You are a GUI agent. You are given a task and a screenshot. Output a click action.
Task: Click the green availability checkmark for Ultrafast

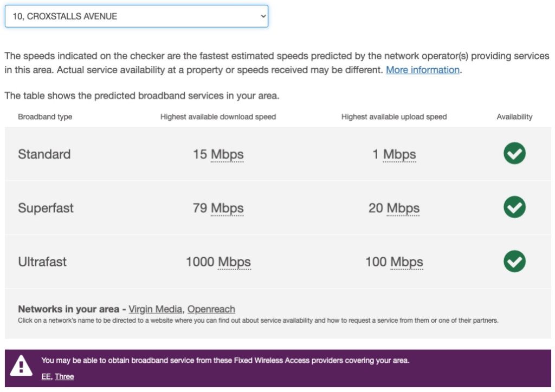pyautogui.click(x=514, y=262)
